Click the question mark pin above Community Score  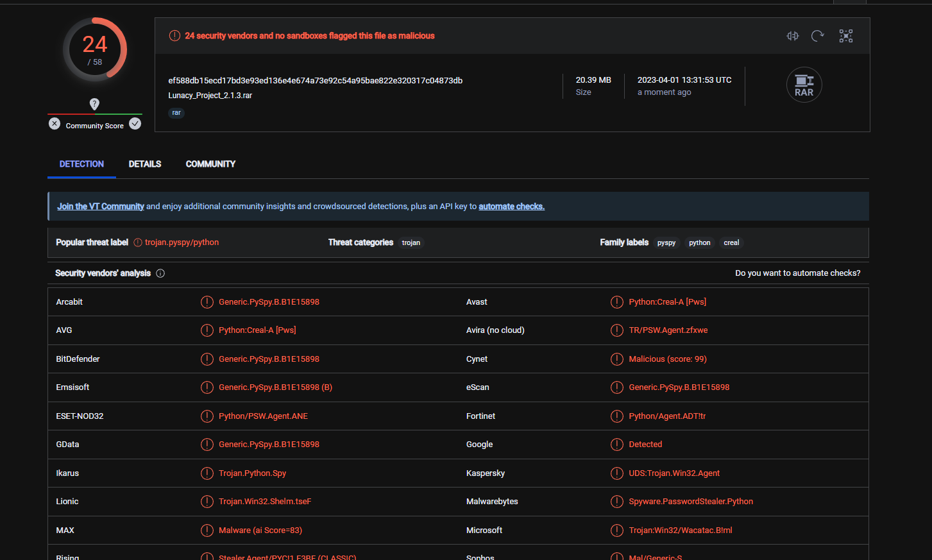(x=94, y=104)
